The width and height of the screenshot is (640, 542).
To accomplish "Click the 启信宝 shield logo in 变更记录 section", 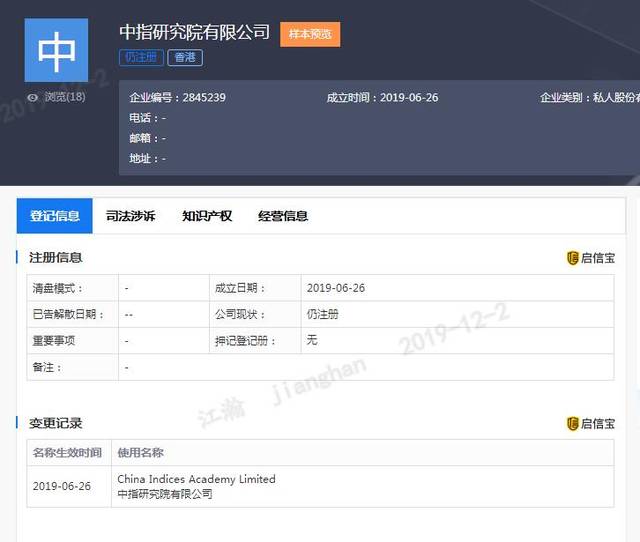I will (x=573, y=424).
